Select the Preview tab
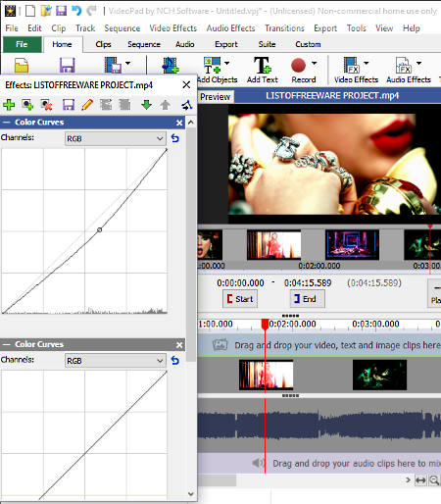441x504 pixels. click(x=216, y=97)
